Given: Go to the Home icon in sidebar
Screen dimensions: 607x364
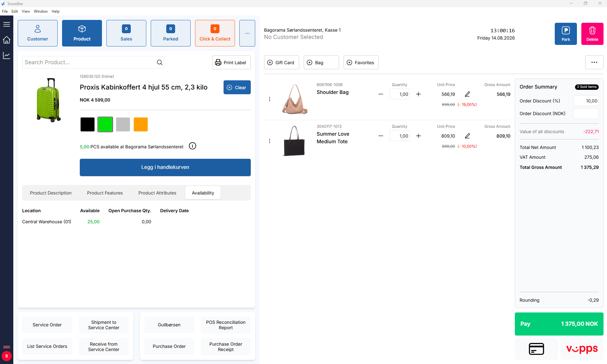Looking at the screenshot, I should 7,40.
